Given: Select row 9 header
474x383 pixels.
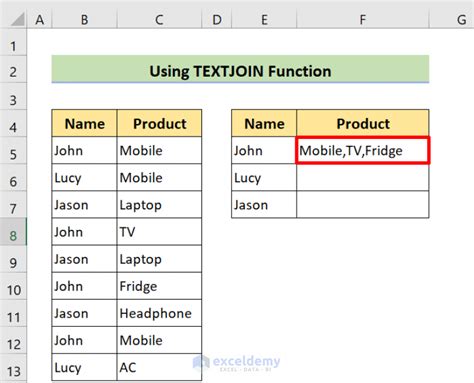Looking at the screenshot, I should pyautogui.click(x=13, y=259).
